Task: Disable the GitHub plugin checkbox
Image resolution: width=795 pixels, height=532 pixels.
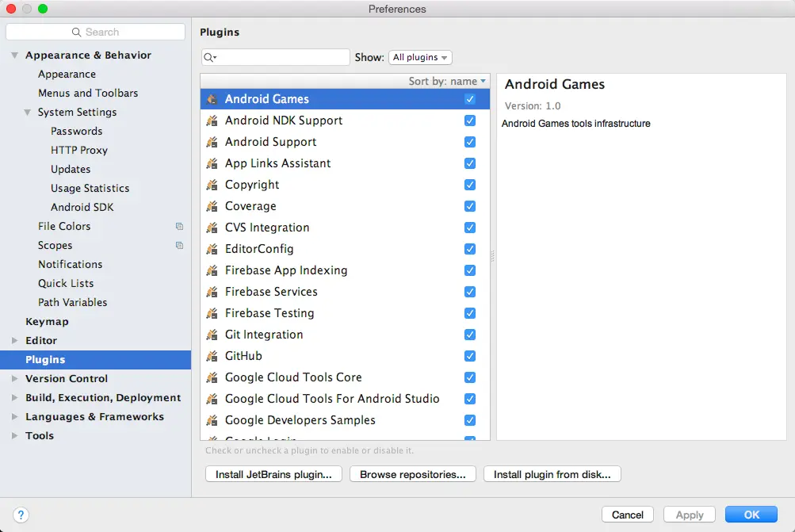Action: click(470, 356)
